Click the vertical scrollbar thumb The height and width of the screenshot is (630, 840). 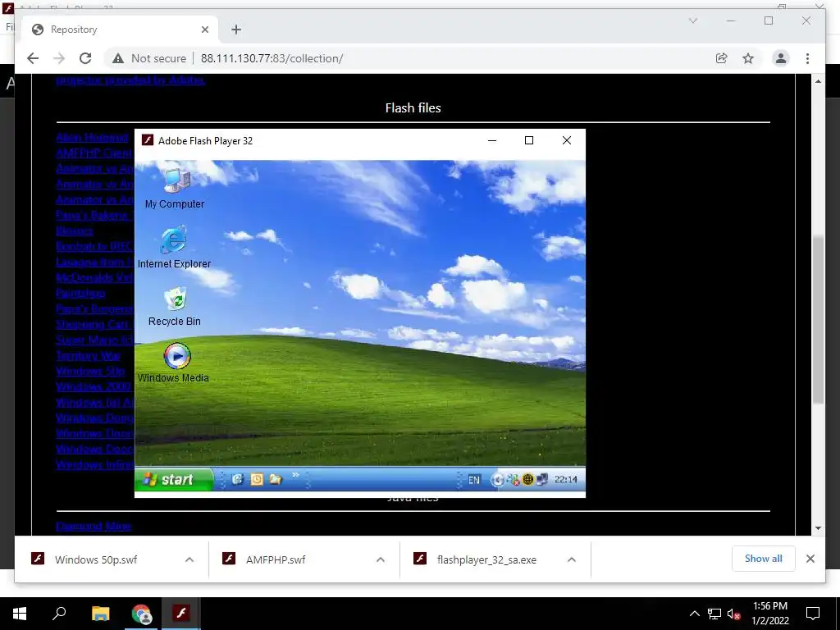[x=818, y=320]
